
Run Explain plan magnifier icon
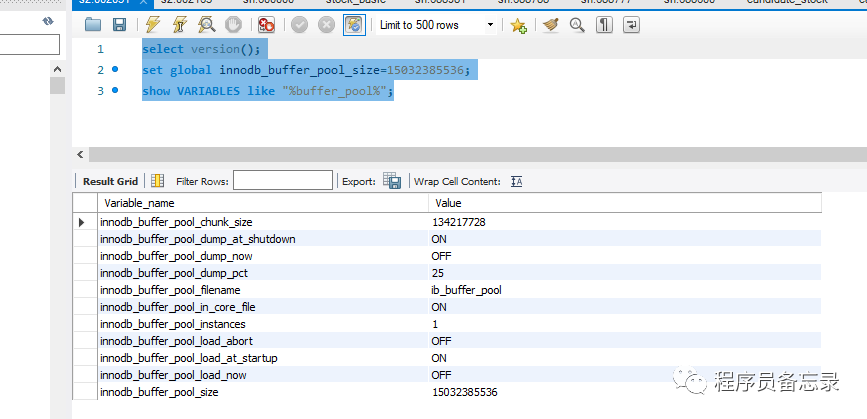point(205,25)
